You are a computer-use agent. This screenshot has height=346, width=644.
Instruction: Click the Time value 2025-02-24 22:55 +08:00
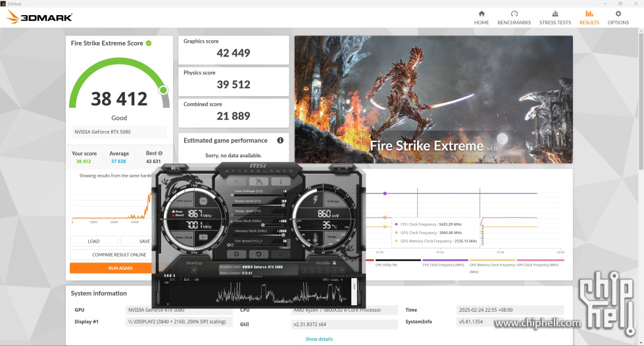(510, 310)
